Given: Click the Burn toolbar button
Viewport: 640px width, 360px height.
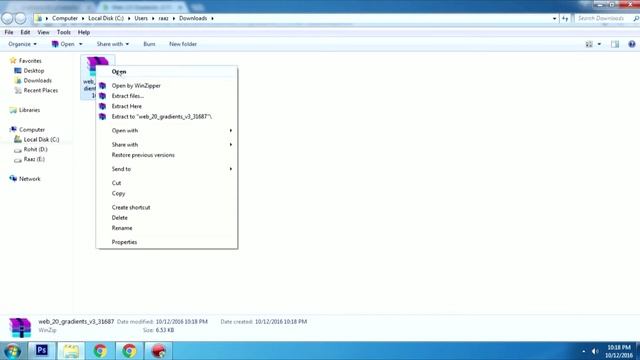Looking at the screenshot, I should click(149, 44).
